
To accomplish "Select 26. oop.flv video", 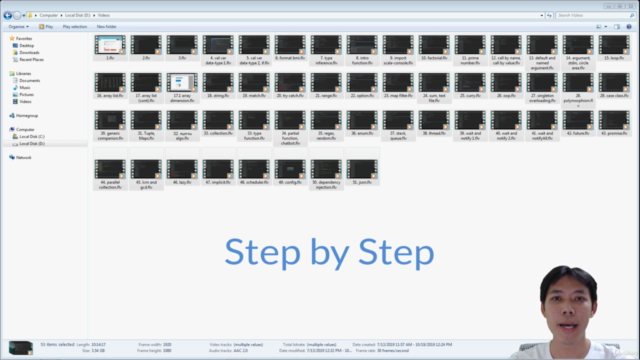I will [506, 85].
